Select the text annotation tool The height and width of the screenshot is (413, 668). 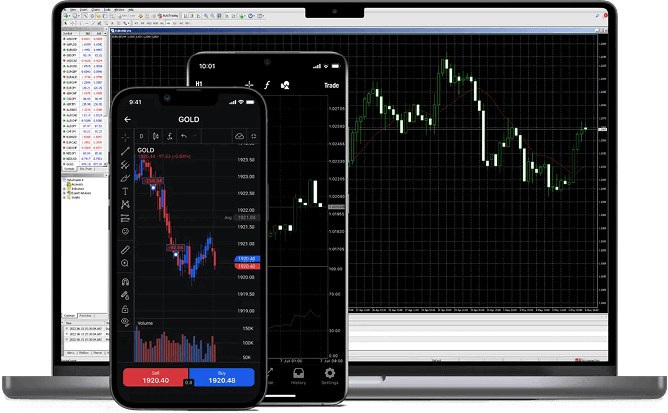coord(126,190)
